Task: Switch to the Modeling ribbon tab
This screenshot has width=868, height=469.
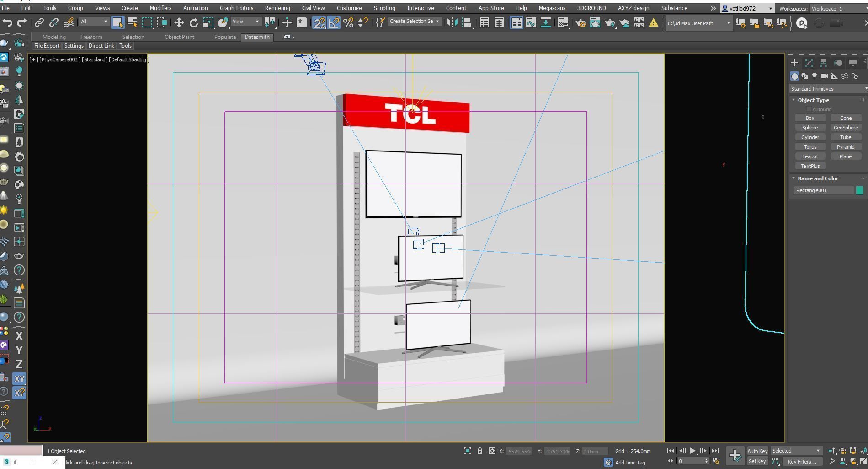Action: pos(54,37)
